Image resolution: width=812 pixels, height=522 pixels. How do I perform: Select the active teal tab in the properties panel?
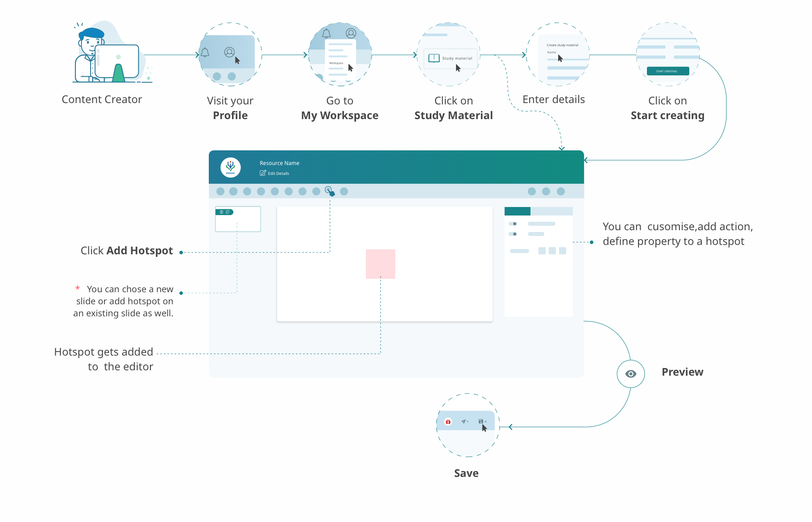point(517,211)
